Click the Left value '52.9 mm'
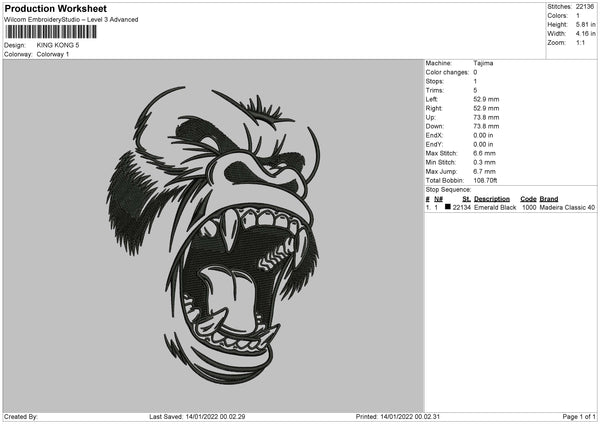 pyautogui.click(x=486, y=99)
